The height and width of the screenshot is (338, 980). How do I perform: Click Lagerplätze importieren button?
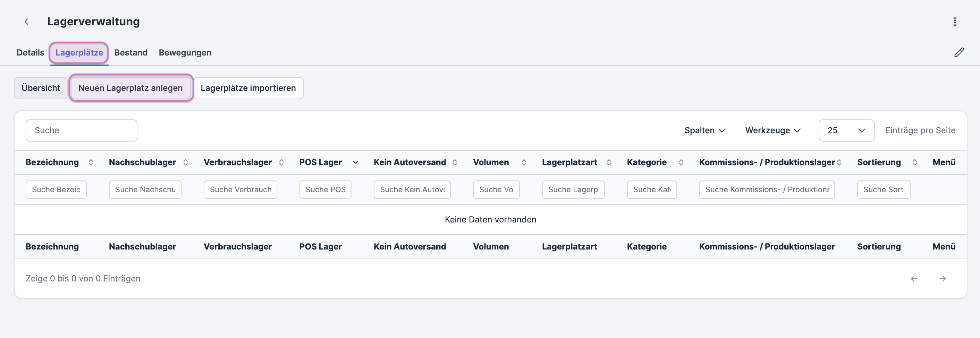pos(248,88)
